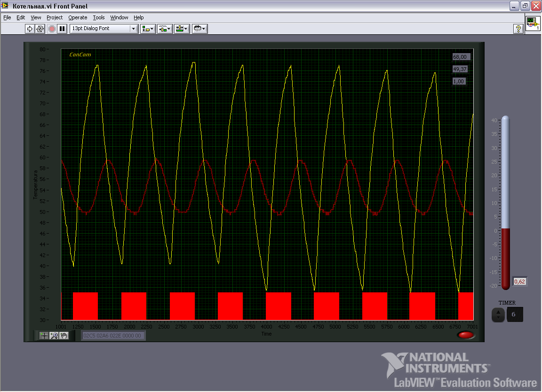This screenshot has height=392, width=542.
Task: Toggle the red round LED button
Action: (x=466, y=335)
